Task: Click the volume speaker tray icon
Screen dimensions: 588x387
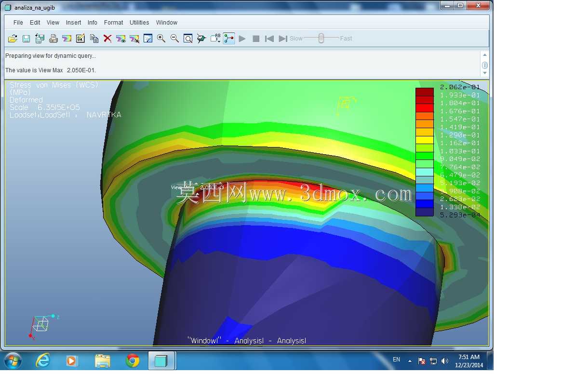Action: coord(444,361)
